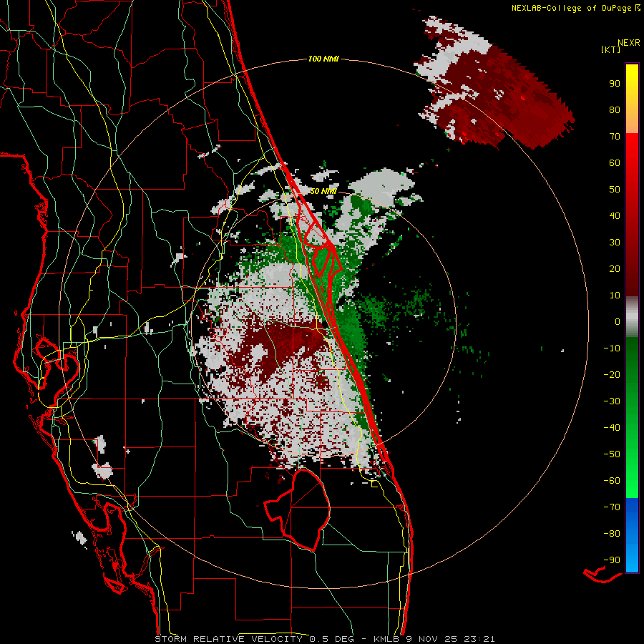Screen dimensions: 644x644
Task: Click the NEXR label above color scale
Action: pyautogui.click(x=629, y=43)
